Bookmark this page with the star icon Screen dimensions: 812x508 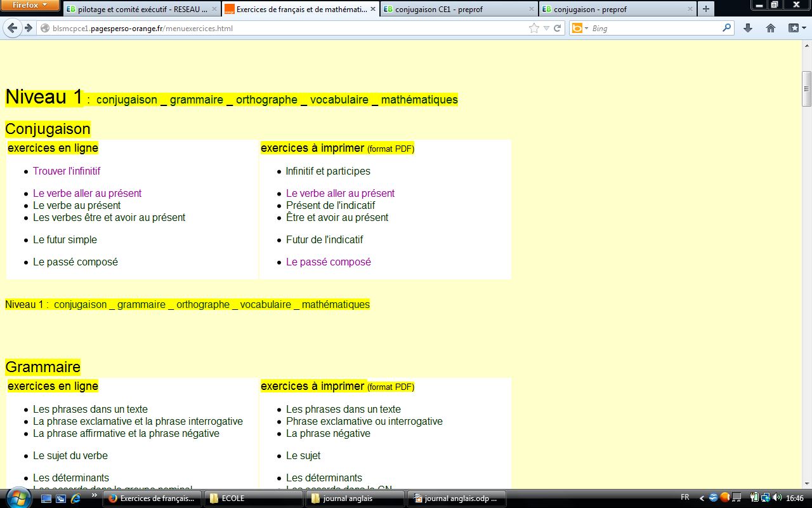point(534,28)
